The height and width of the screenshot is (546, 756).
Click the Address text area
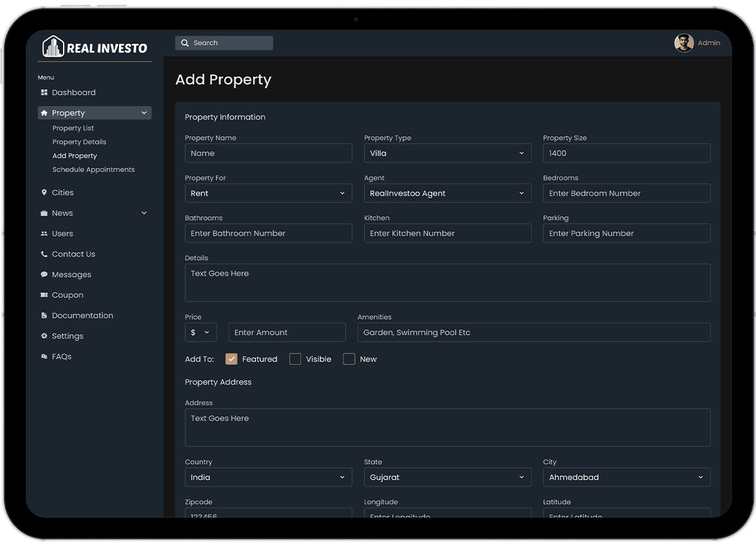448,427
